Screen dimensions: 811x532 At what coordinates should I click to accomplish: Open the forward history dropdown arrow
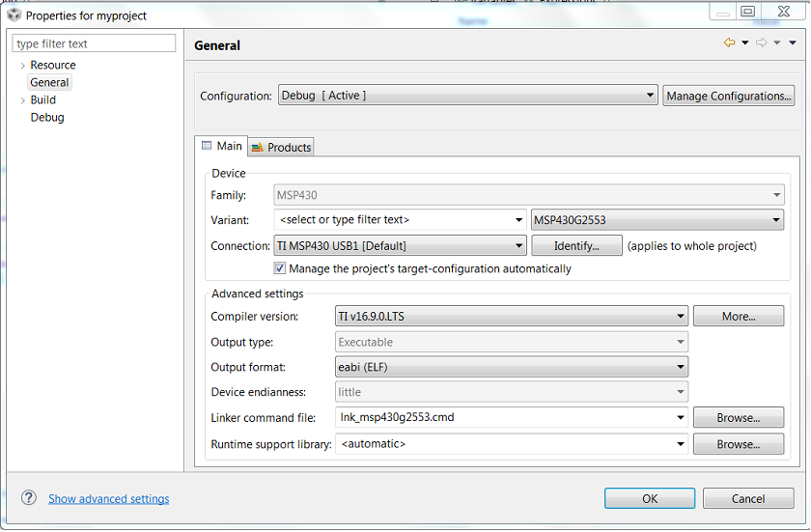(x=777, y=42)
